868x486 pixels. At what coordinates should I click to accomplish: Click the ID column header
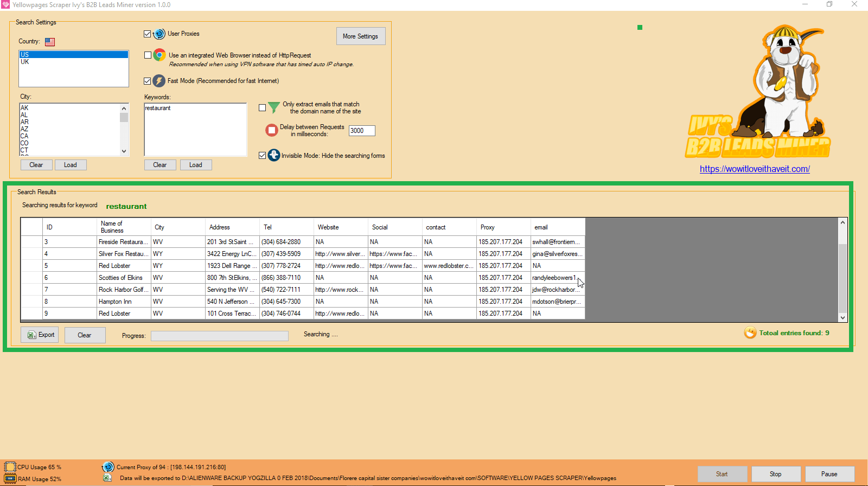(x=70, y=227)
